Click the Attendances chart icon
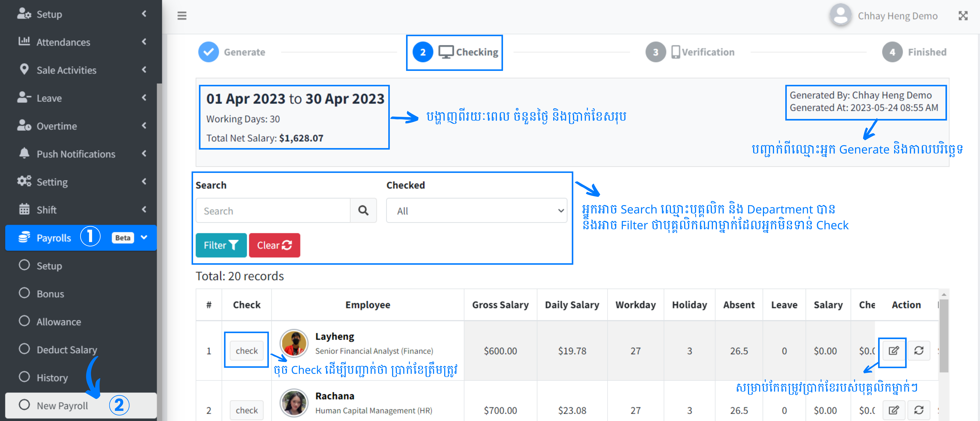The image size is (980, 421). pyautogui.click(x=24, y=41)
